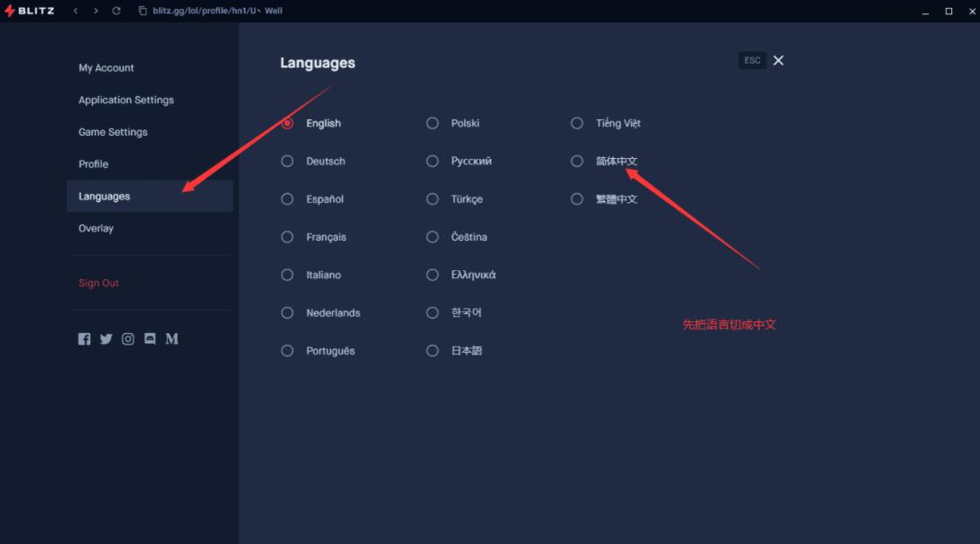The height and width of the screenshot is (544, 980).
Task: Switch language to 简体中文
Action: tap(577, 162)
